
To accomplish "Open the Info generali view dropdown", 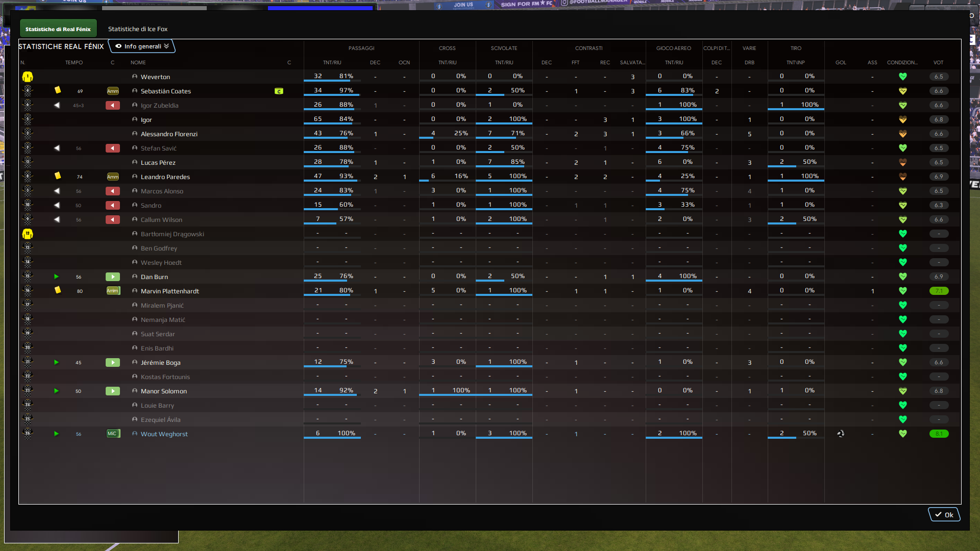I will point(142,46).
